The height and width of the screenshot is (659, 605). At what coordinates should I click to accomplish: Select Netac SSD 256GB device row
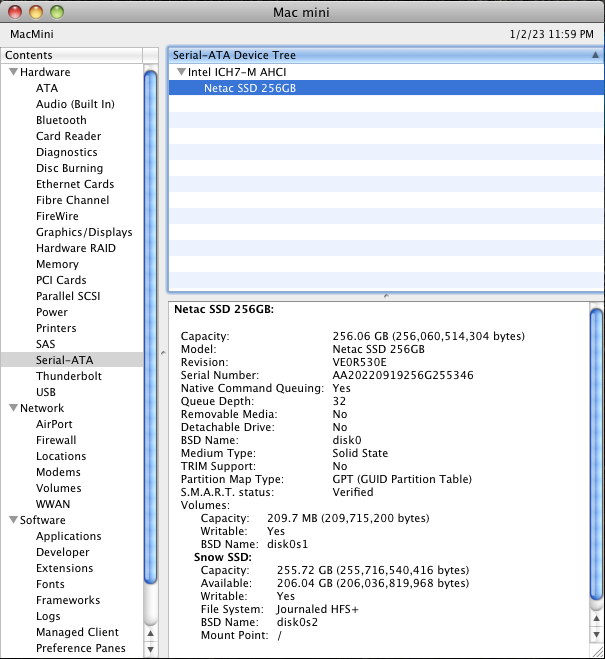click(387, 88)
